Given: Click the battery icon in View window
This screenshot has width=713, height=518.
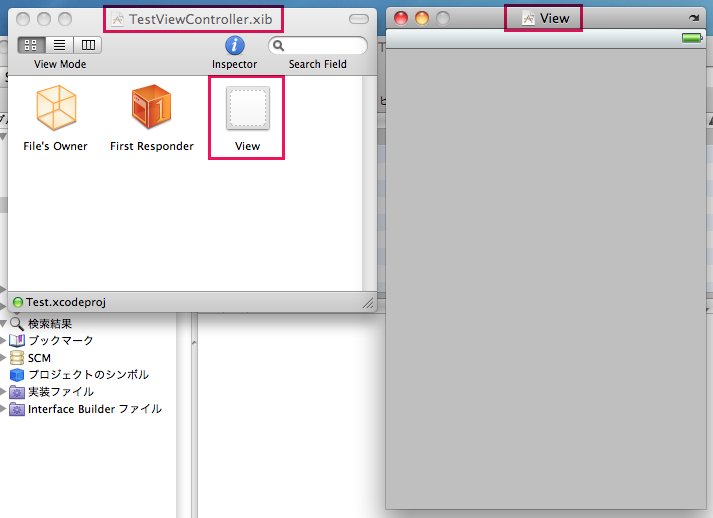Looking at the screenshot, I should [x=692, y=38].
